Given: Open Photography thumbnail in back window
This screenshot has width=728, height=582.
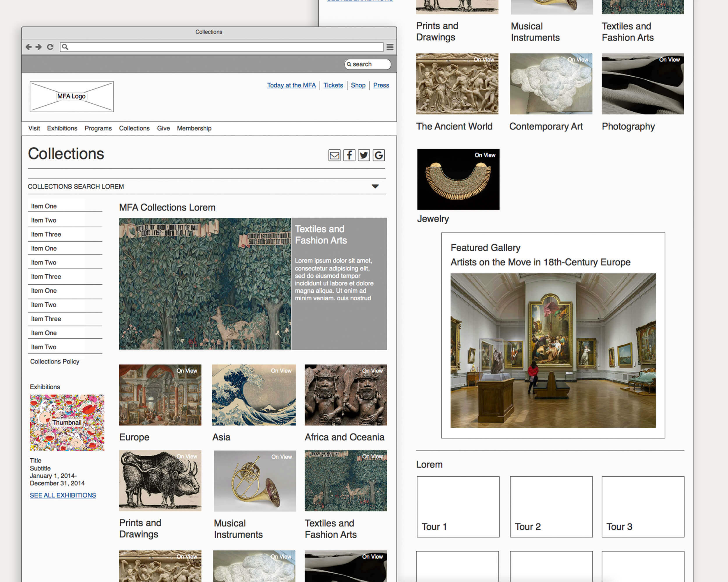Looking at the screenshot, I should coord(643,84).
